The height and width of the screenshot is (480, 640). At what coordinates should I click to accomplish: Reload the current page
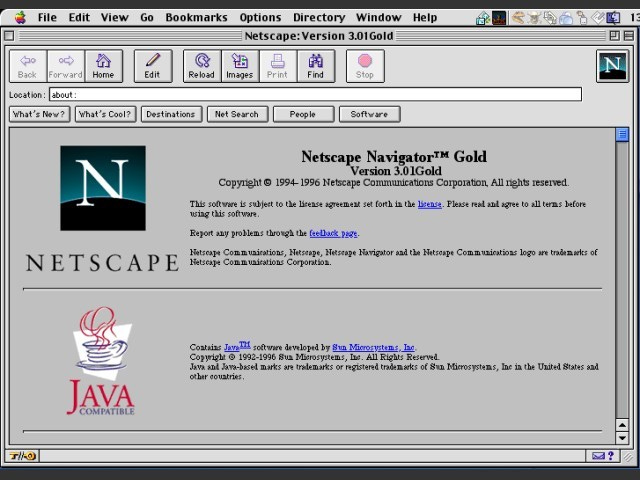click(x=202, y=66)
